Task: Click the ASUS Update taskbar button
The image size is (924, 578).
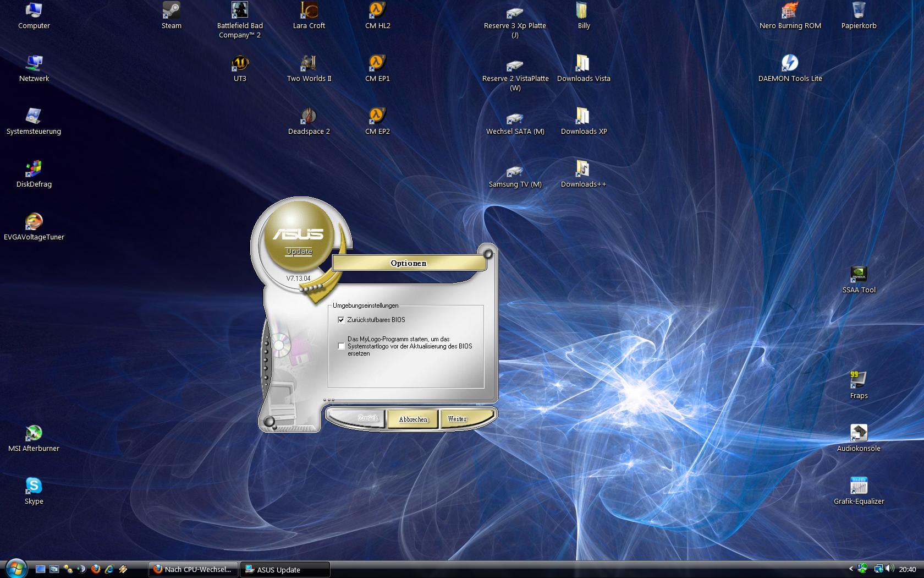Action: tap(285, 569)
